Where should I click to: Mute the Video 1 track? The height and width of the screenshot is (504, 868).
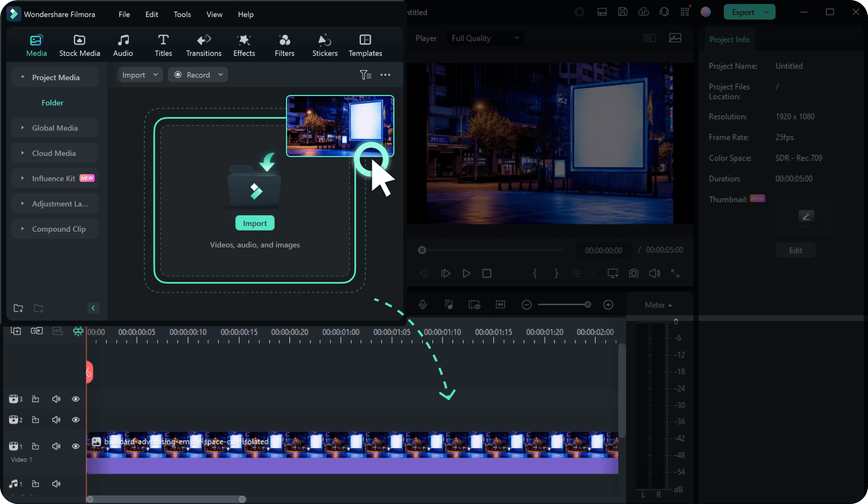coord(56,446)
